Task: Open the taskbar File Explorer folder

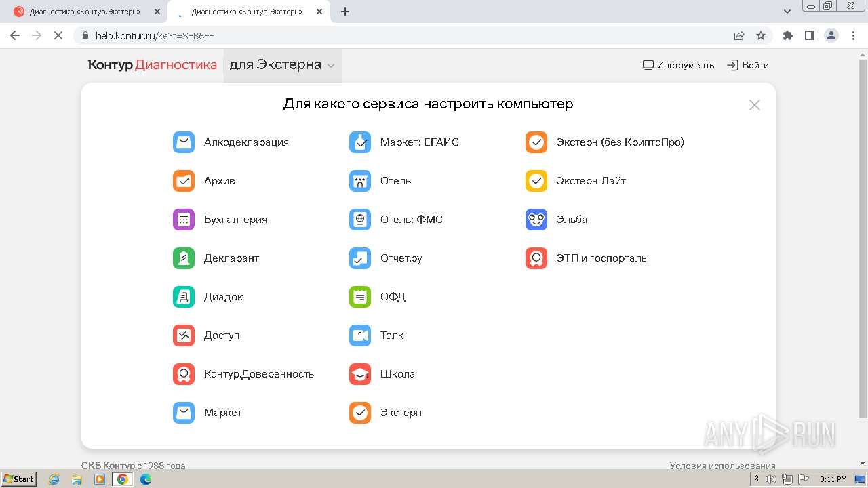Action: [77, 479]
